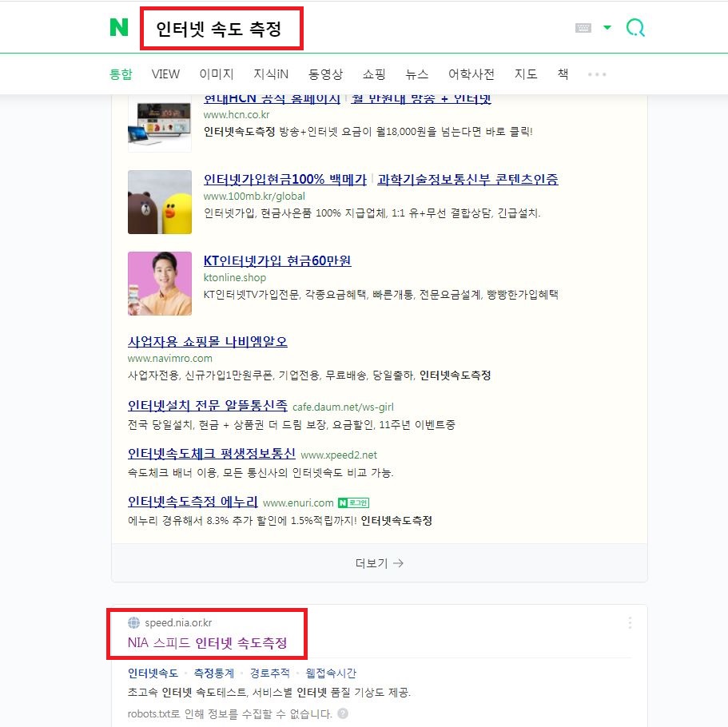Expand more tabs with three-dot icon
Image resolution: width=728 pixels, height=727 pixels.
point(597,74)
